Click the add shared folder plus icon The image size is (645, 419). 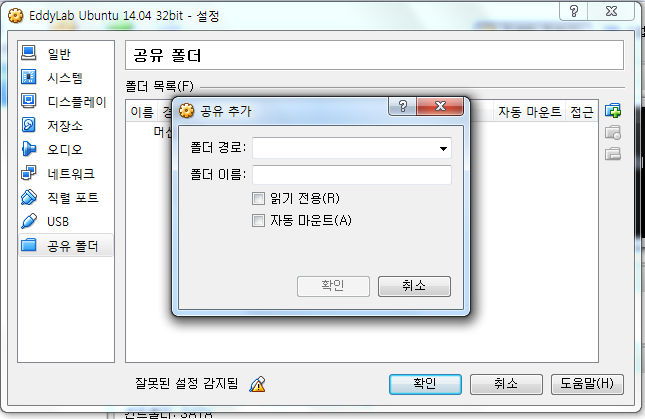click(613, 111)
